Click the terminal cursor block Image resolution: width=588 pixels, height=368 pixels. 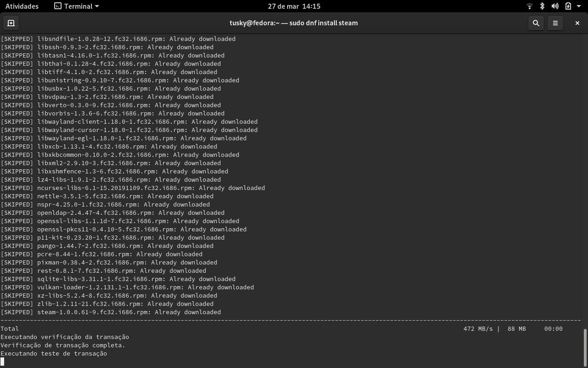[2, 362]
